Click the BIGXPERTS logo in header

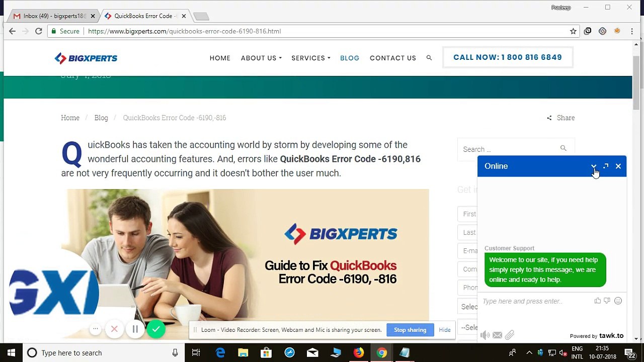coord(86,58)
